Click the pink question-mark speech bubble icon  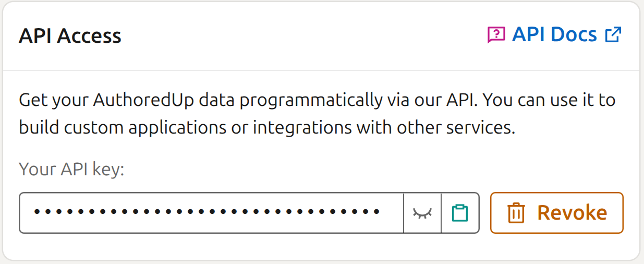[496, 35]
